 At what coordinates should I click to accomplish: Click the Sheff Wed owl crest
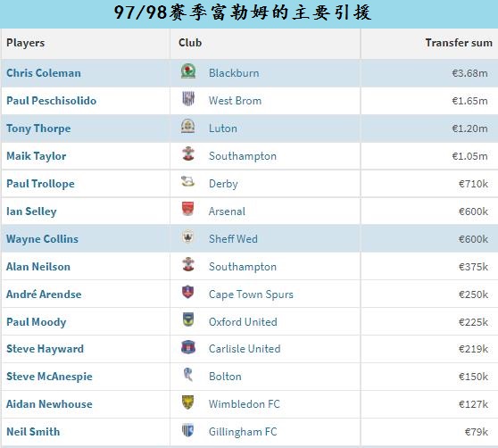(187, 236)
